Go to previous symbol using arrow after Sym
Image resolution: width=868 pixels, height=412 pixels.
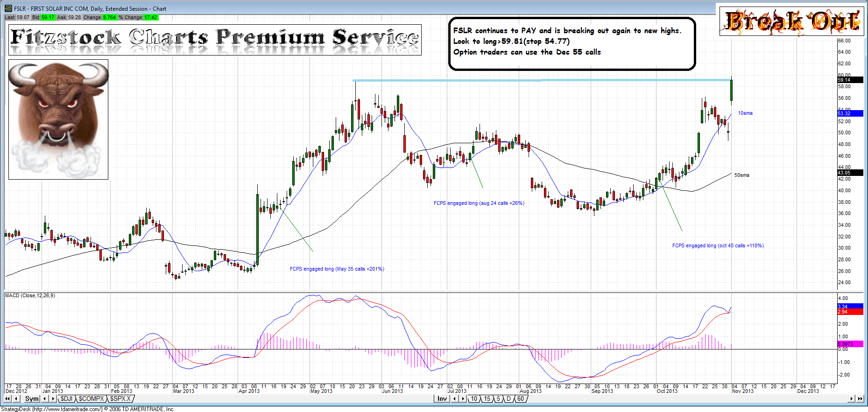pos(45,398)
